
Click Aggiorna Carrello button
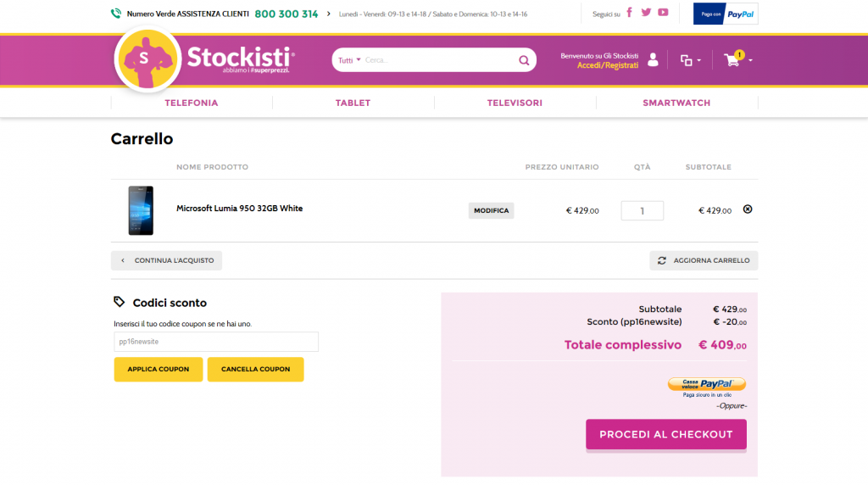[704, 260]
